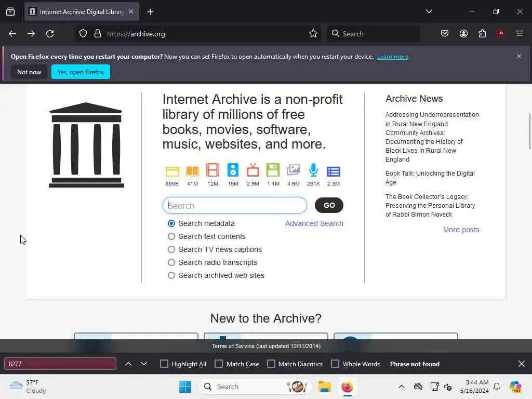The height and width of the screenshot is (399, 532).
Task: Open the More posts link
Action: click(461, 230)
